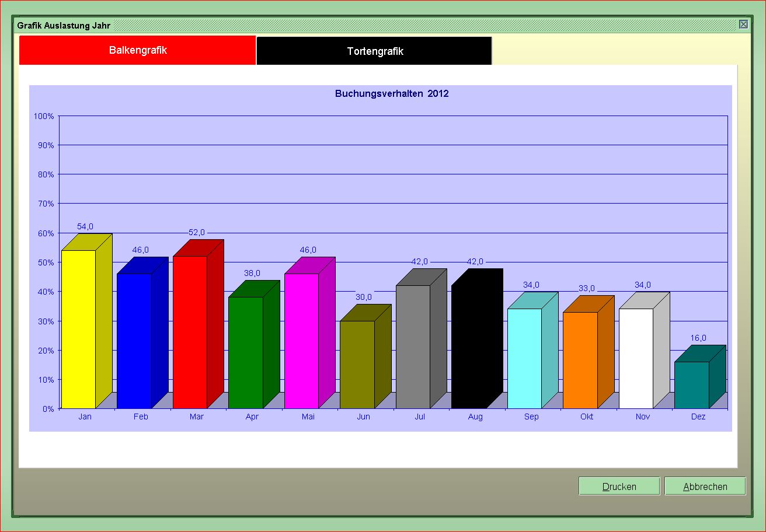766x532 pixels.
Task: Click the 33,0 value label
Action: 587,288
